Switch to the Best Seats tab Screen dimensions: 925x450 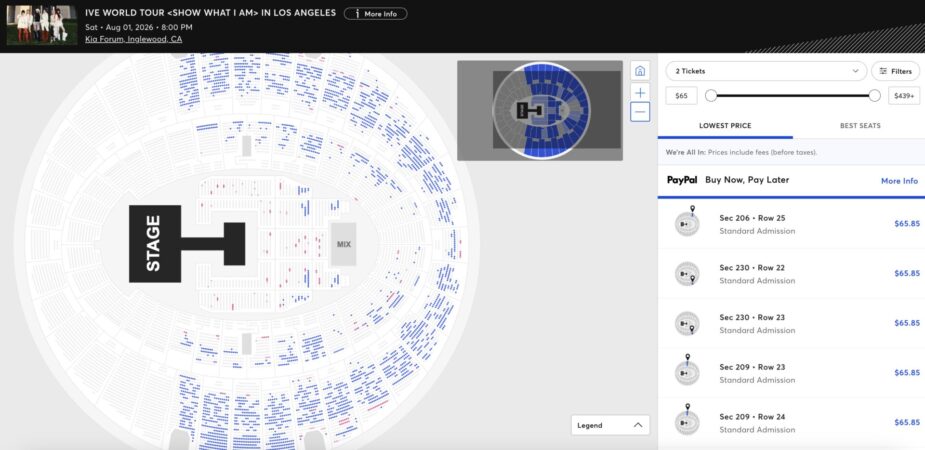click(x=860, y=126)
